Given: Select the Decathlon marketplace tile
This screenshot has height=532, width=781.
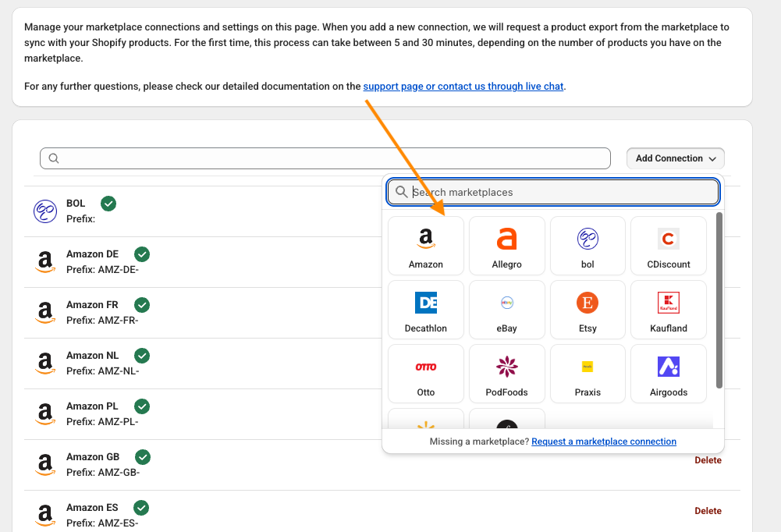Looking at the screenshot, I should 426,310.
